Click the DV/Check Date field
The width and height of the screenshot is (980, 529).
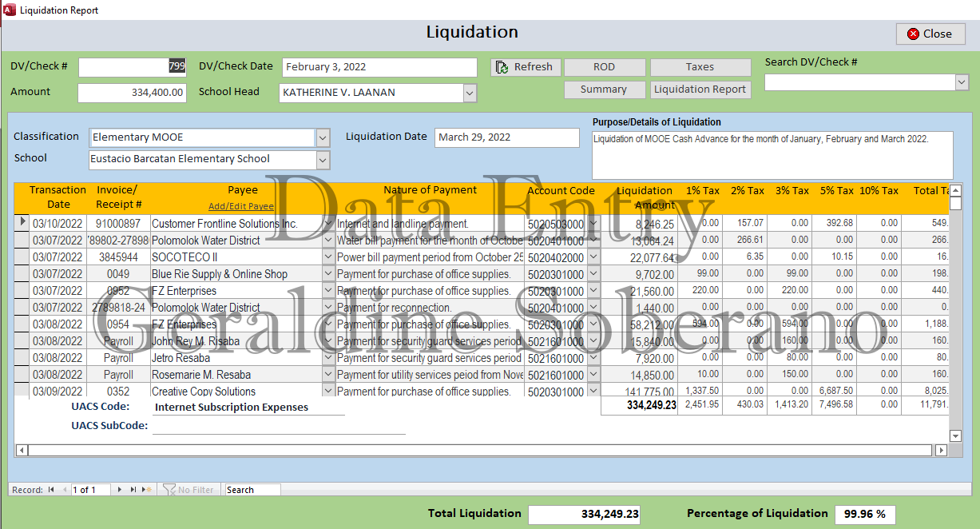point(379,67)
